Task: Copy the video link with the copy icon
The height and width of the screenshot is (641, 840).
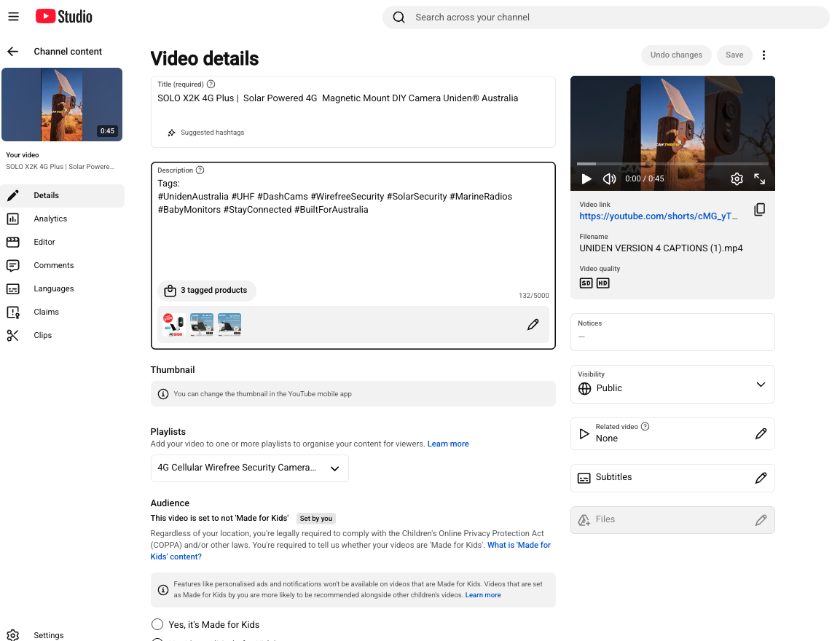Action: (x=760, y=209)
